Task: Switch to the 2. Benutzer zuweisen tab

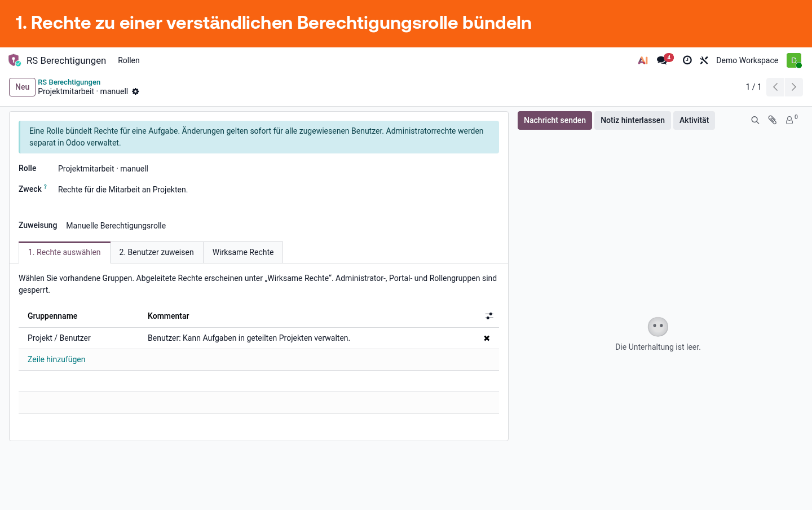Action: (157, 252)
